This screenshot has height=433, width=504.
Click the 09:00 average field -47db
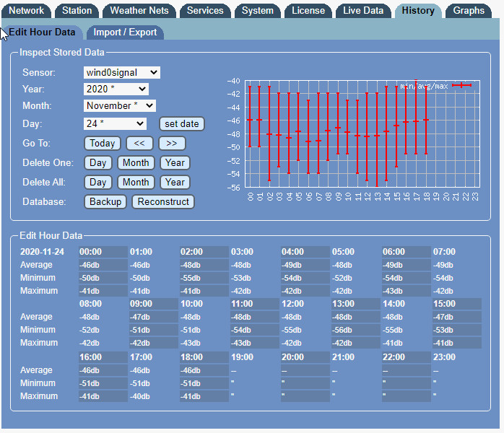[153, 317]
